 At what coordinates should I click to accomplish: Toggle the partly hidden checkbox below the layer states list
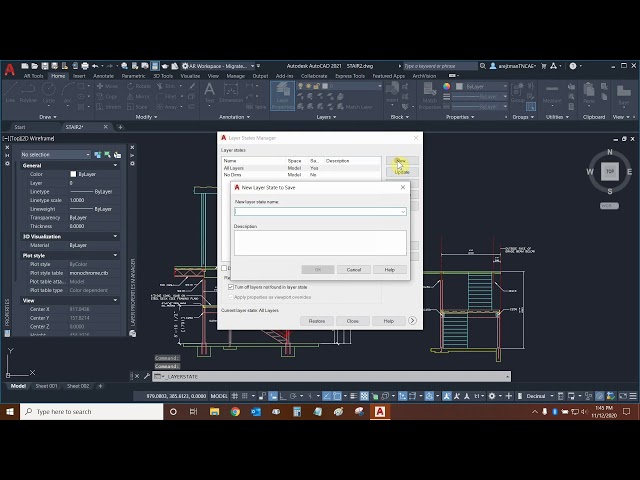224,268
